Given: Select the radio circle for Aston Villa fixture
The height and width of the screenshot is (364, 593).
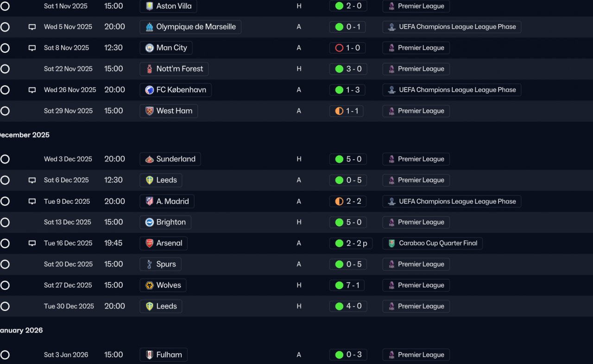Looking at the screenshot, I should pyautogui.click(x=5, y=6).
